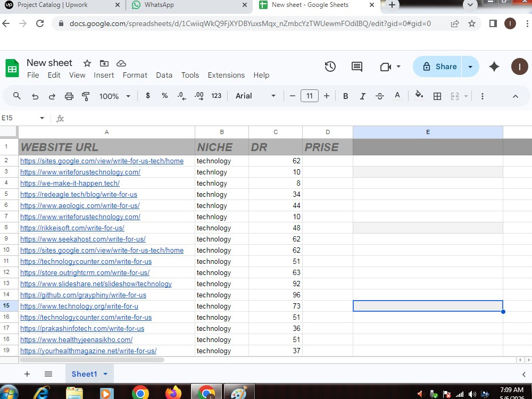This screenshot has height=399, width=532.
Task: Open the more toolbar options menu
Action: 482,96
